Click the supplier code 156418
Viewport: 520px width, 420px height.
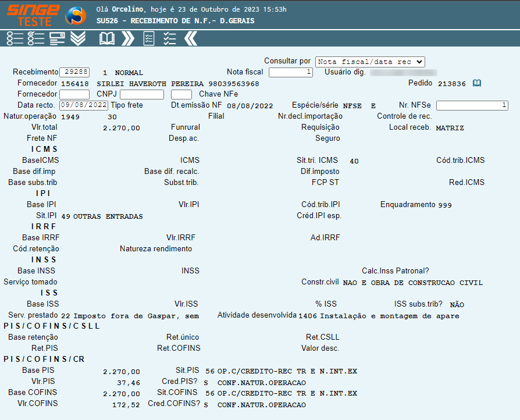[x=75, y=84]
